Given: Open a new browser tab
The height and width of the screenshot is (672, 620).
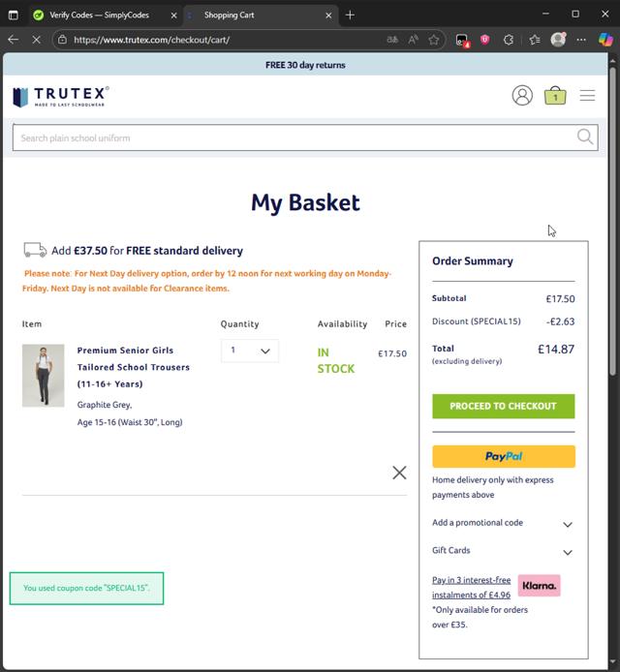Looking at the screenshot, I should tap(350, 15).
